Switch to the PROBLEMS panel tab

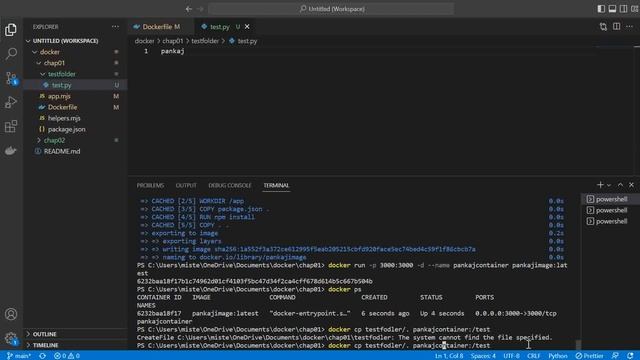coord(150,185)
